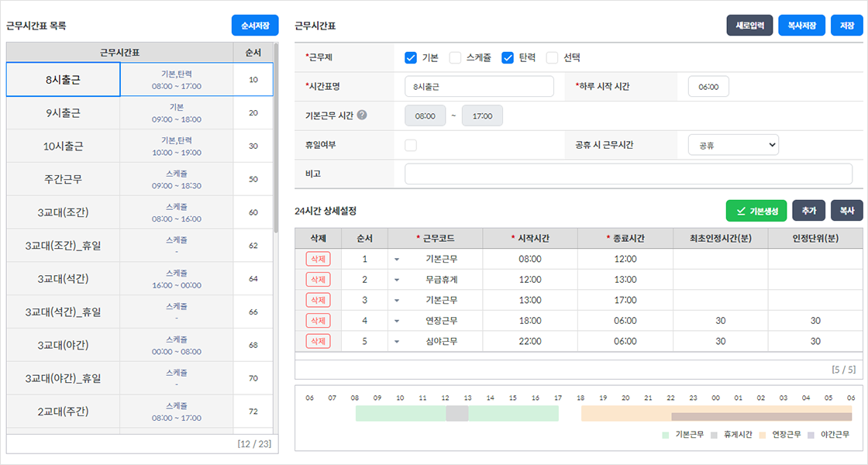Click the 기본근무 start time 08:00 field
Screen dimensions: 868x465
coord(425,115)
